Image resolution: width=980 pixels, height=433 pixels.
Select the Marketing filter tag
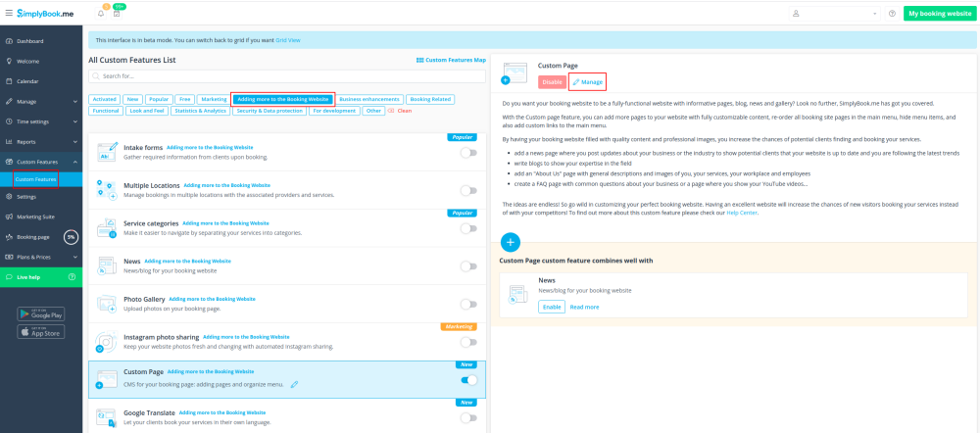(x=214, y=99)
